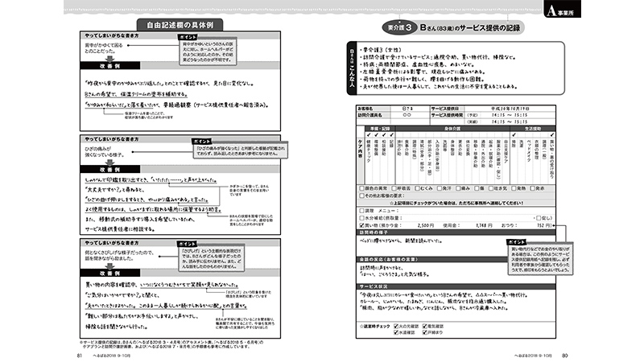Viewport: 644px width, 362px height.
Task: Tick the 調理 メニュー checkbox
Action: 361,211
